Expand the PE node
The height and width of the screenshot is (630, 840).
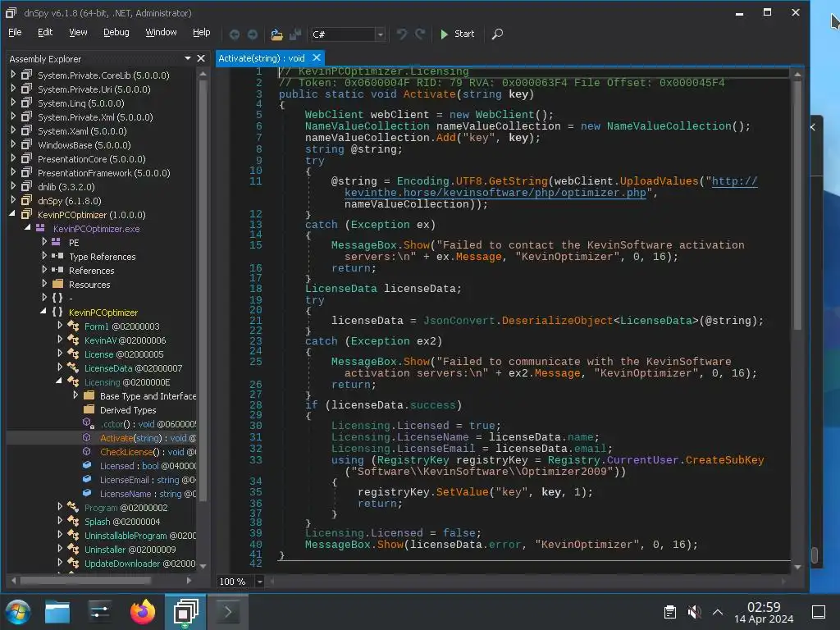click(44, 242)
